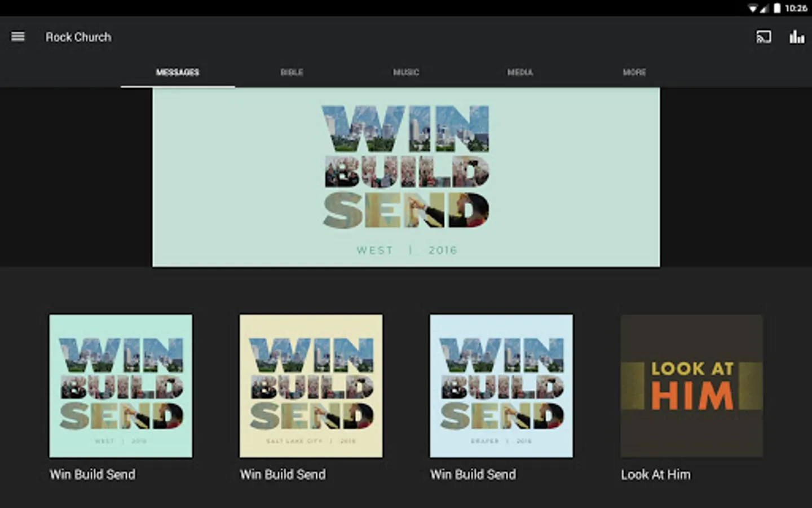Show the More tab
Screen dimensions: 812x508
(634, 72)
